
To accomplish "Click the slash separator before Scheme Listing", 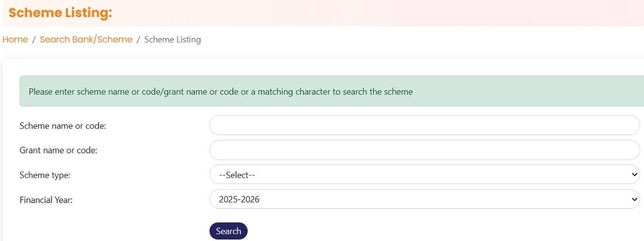I will [138, 40].
